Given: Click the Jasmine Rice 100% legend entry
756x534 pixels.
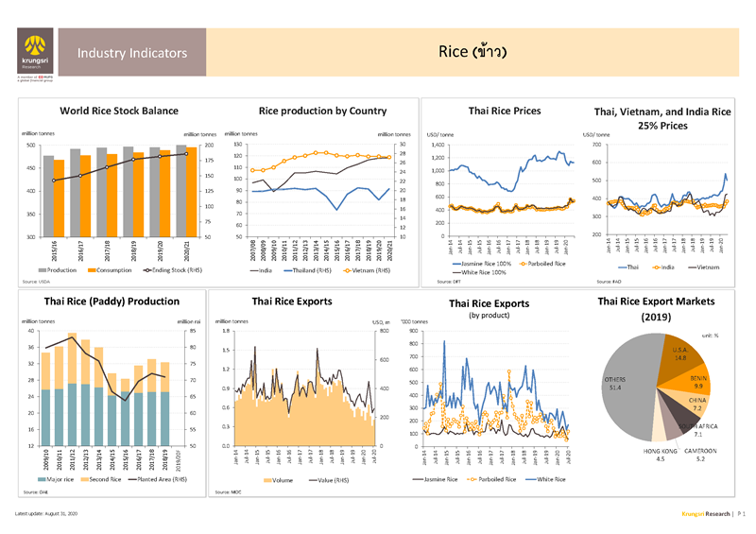Looking at the screenshot, I should pyautogui.click(x=485, y=264).
